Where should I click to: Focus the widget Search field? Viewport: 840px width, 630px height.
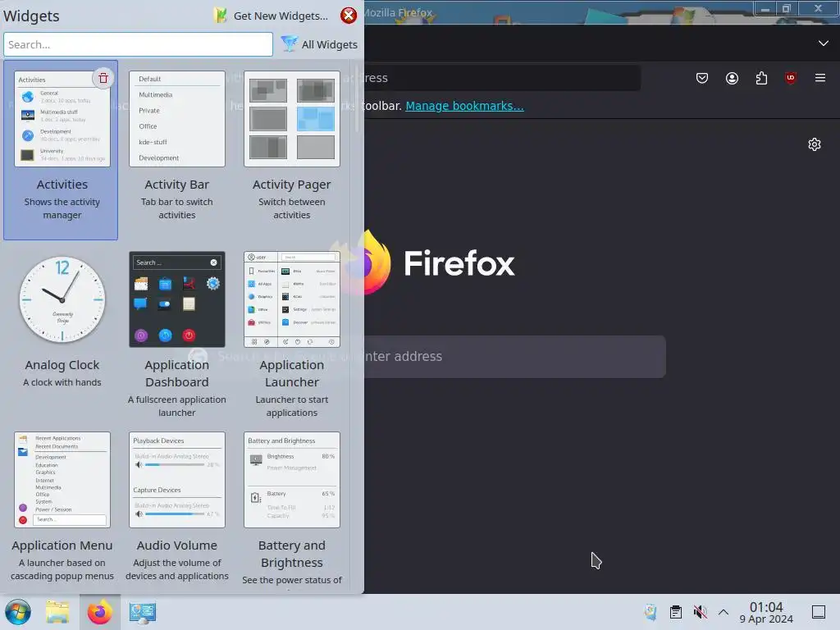(x=138, y=44)
